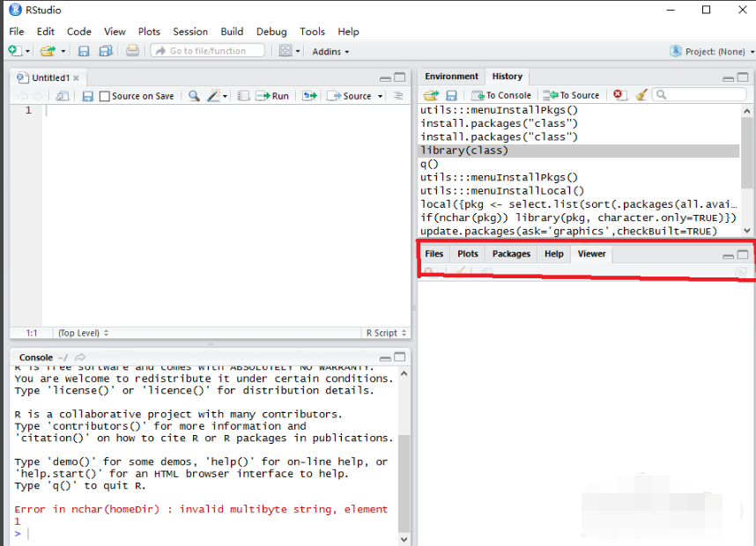Click the To Source button
The height and width of the screenshot is (546, 756).
571,95
